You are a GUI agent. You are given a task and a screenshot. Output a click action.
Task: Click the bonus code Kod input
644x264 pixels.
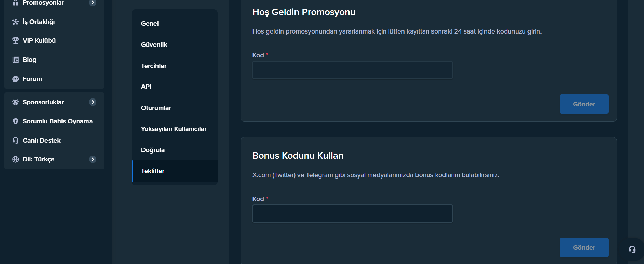(x=352, y=214)
